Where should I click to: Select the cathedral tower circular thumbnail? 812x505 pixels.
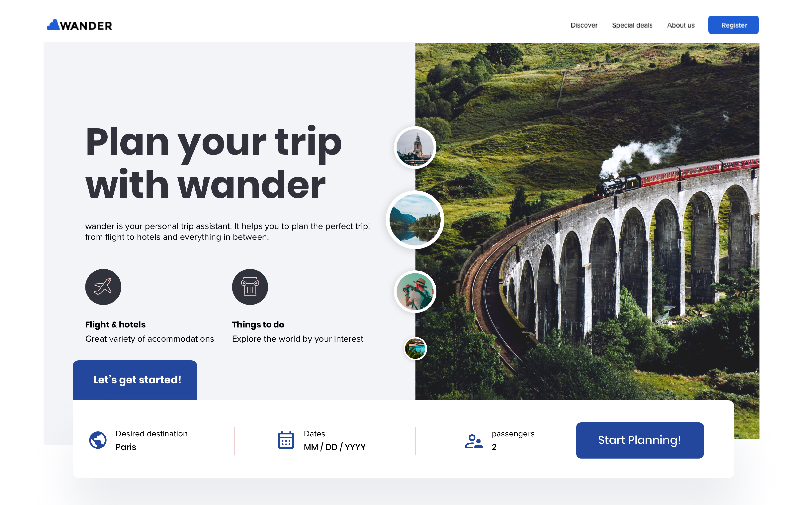[x=415, y=148]
